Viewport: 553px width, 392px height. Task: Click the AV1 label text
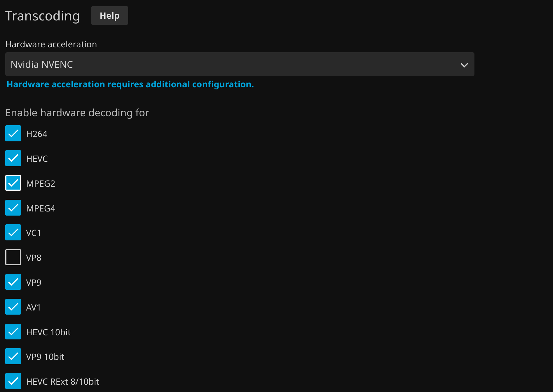(33, 307)
